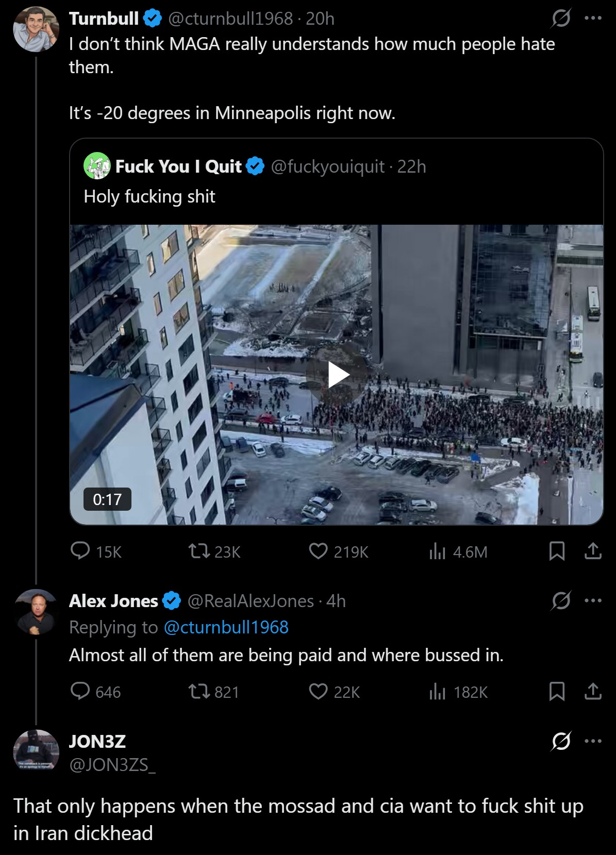
Task: Open Turnbull's profile picture
Action: point(36,29)
